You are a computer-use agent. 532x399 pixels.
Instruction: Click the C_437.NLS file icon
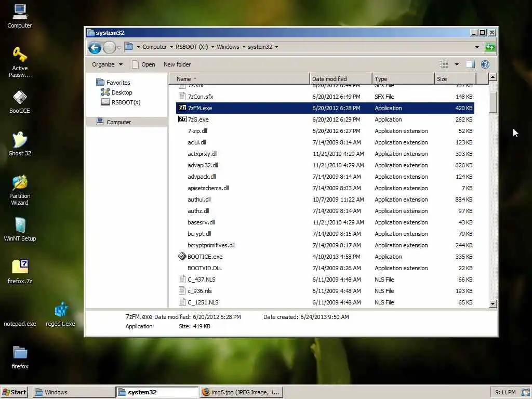click(x=182, y=279)
